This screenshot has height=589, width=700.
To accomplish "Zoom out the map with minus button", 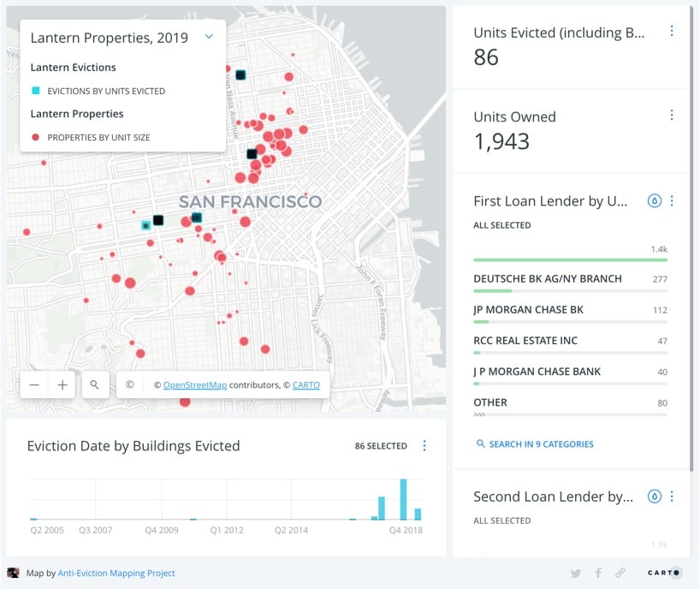I will coord(34,385).
